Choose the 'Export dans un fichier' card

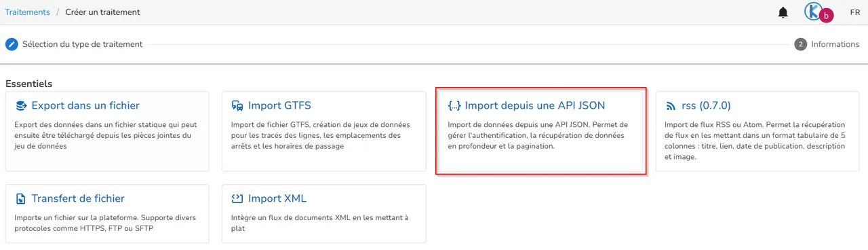click(107, 131)
